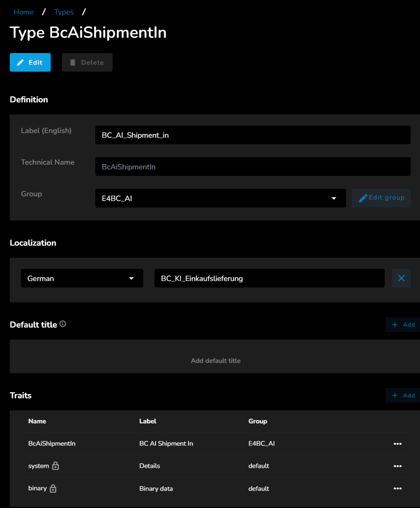
Task: Click the Edit group button
Action: pyautogui.click(x=381, y=198)
